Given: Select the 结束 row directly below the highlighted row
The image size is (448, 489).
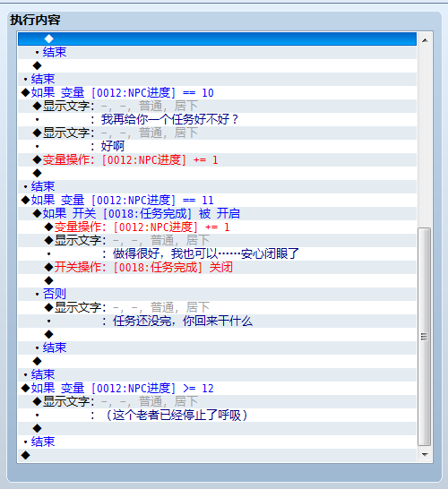Looking at the screenshot, I should tap(217, 52).
